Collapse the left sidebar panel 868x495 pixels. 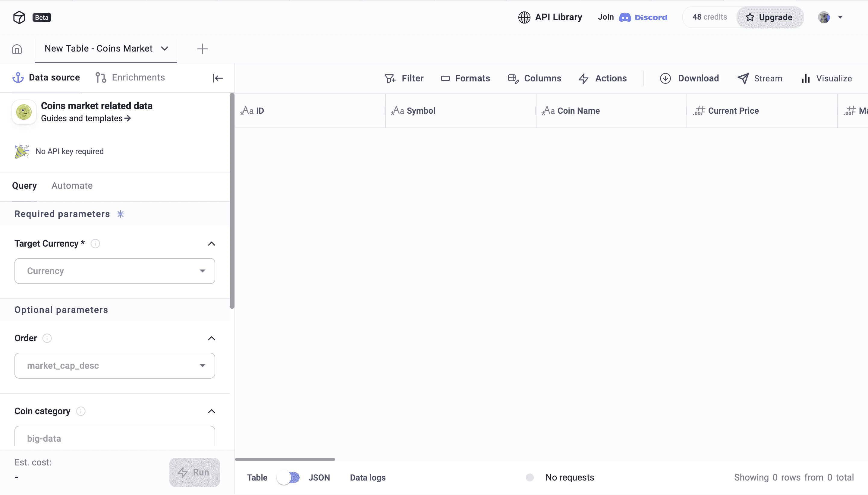(218, 78)
